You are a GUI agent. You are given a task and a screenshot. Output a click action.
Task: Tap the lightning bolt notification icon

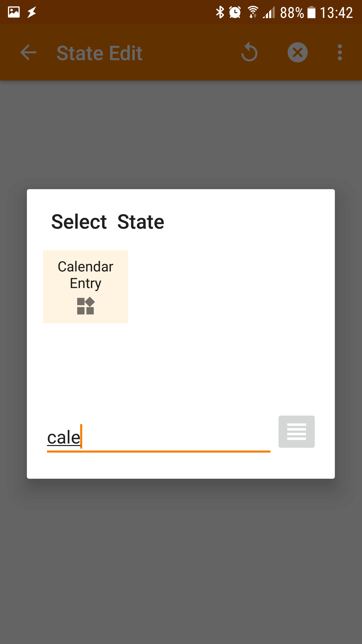coord(32,12)
